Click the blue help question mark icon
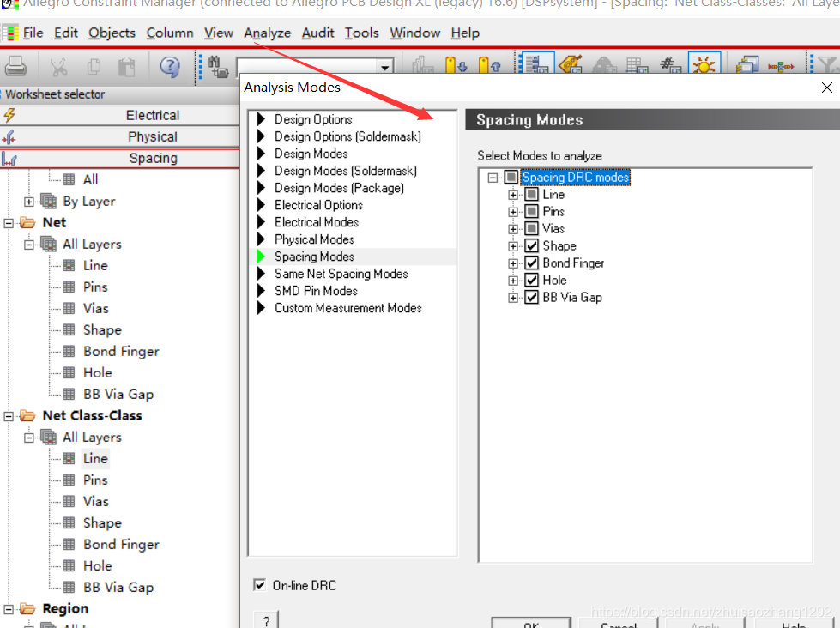 point(170,66)
